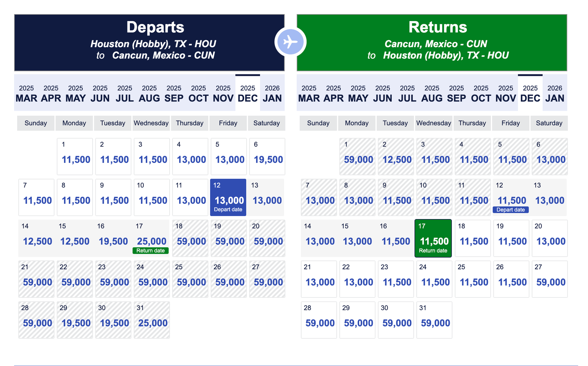Select MAR 2025 in the Returns calendar
588x366 pixels.
(x=309, y=93)
